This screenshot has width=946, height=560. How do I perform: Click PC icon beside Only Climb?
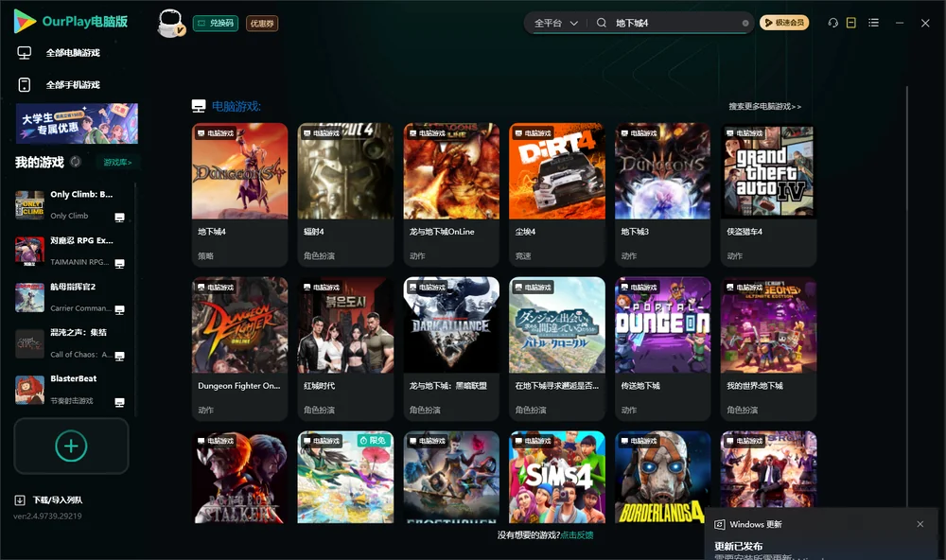click(119, 218)
